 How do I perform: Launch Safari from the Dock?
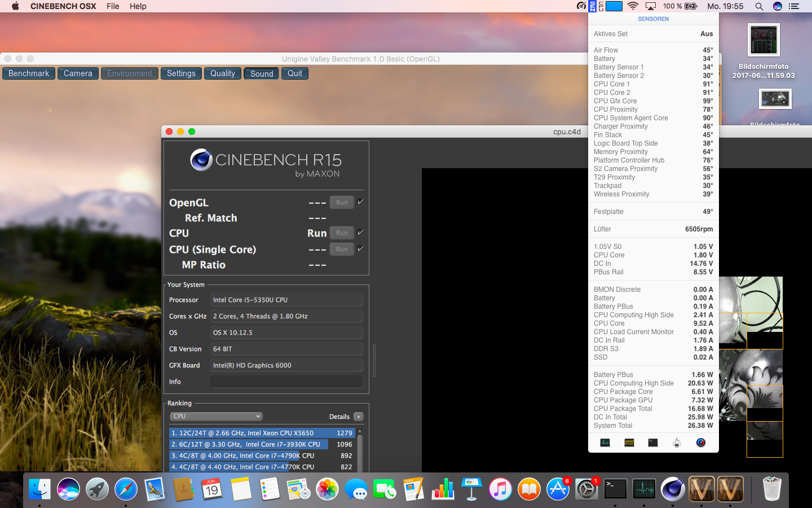(126, 489)
